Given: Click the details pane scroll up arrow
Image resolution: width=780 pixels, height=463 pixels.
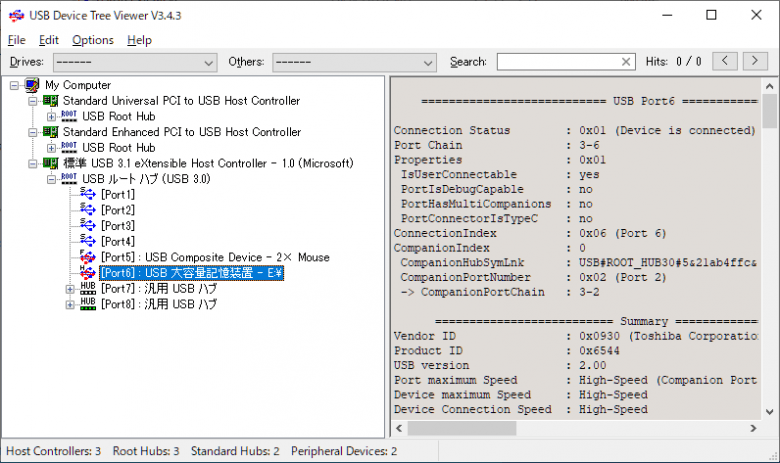Looking at the screenshot, I should (770, 87).
